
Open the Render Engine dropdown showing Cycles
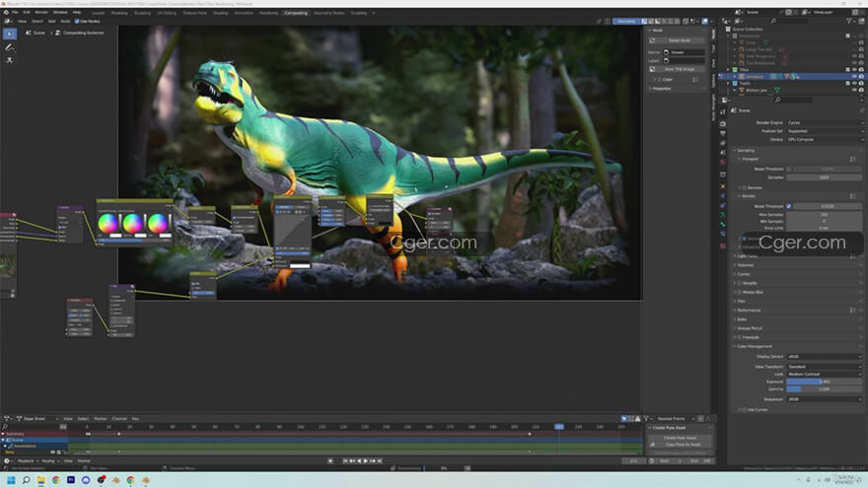pos(825,123)
